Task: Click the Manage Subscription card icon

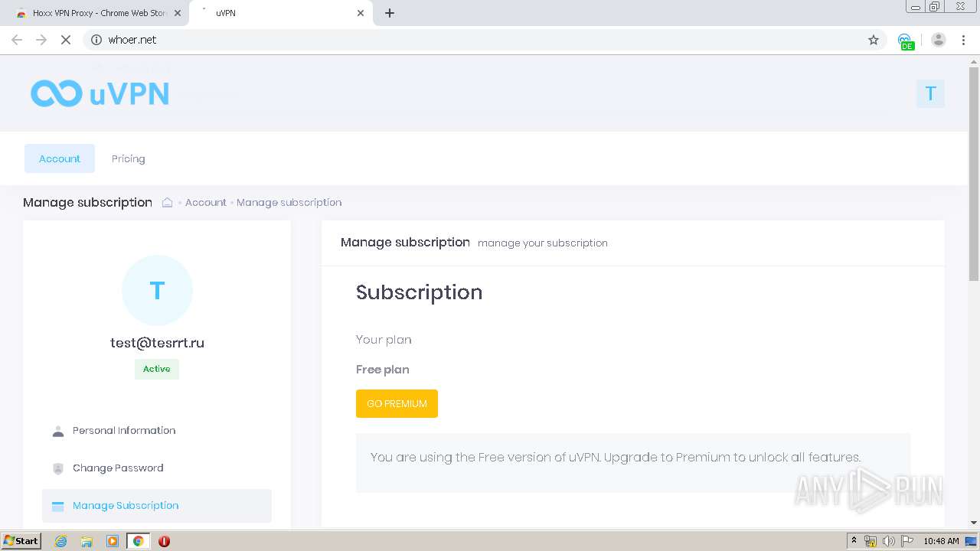Action: (58, 506)
